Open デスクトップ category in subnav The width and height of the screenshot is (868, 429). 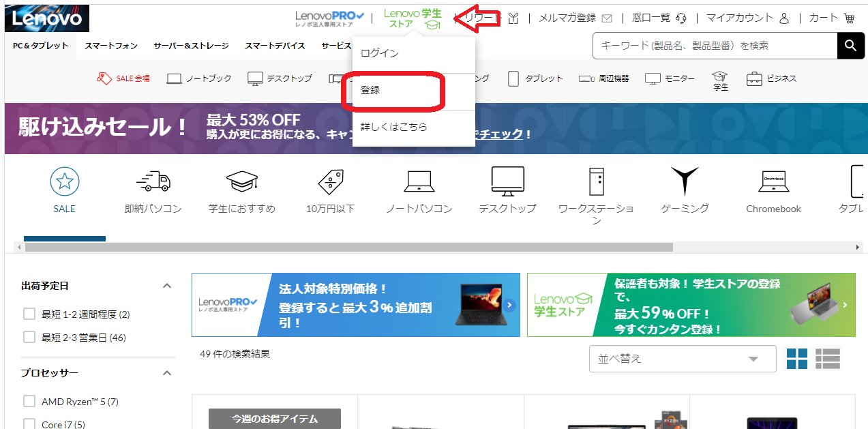click(x=280, y=78)
